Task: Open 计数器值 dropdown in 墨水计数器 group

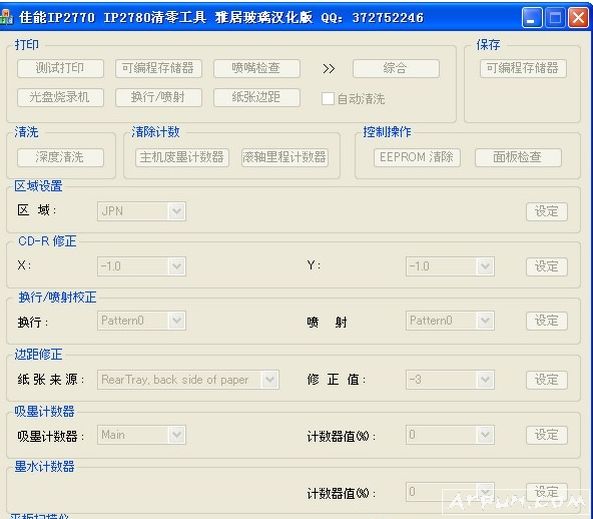Action: (450, 492)
